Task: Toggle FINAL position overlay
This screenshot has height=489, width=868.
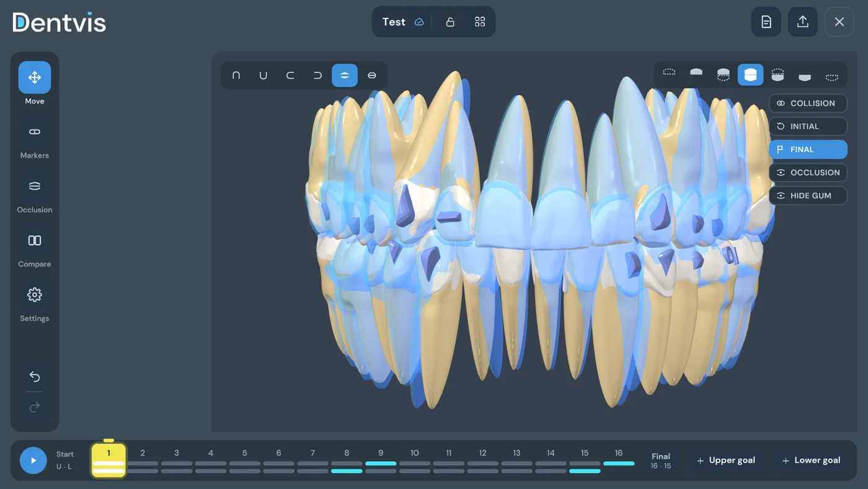Action: pos(808,150)
